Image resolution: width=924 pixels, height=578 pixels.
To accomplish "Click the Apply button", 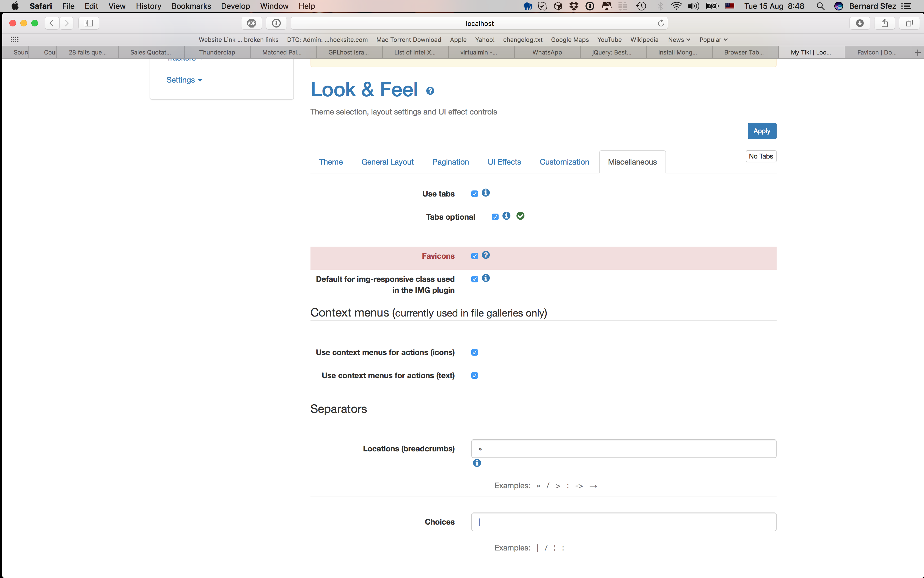I will click(762, 131).
